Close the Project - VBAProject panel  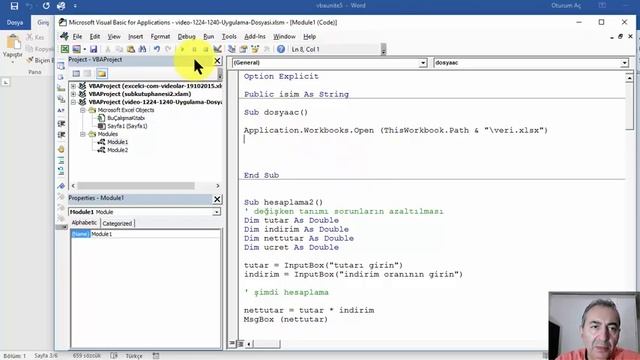[x=217, y=61]
